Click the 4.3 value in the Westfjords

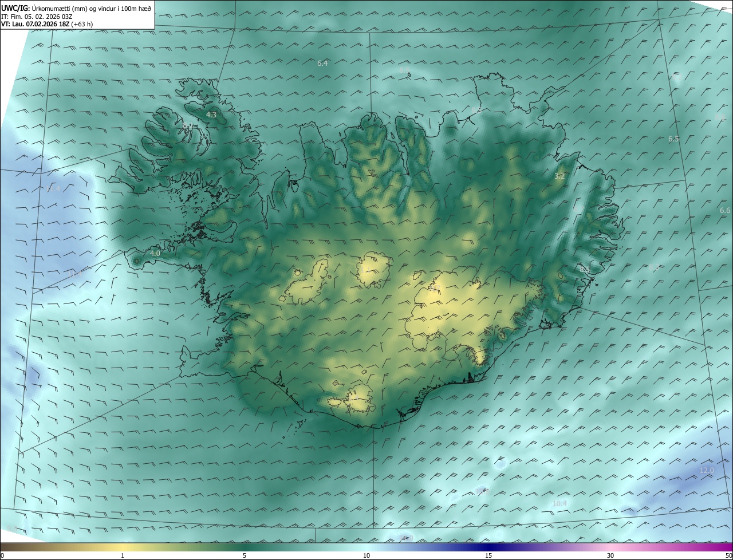click(211, 115)
